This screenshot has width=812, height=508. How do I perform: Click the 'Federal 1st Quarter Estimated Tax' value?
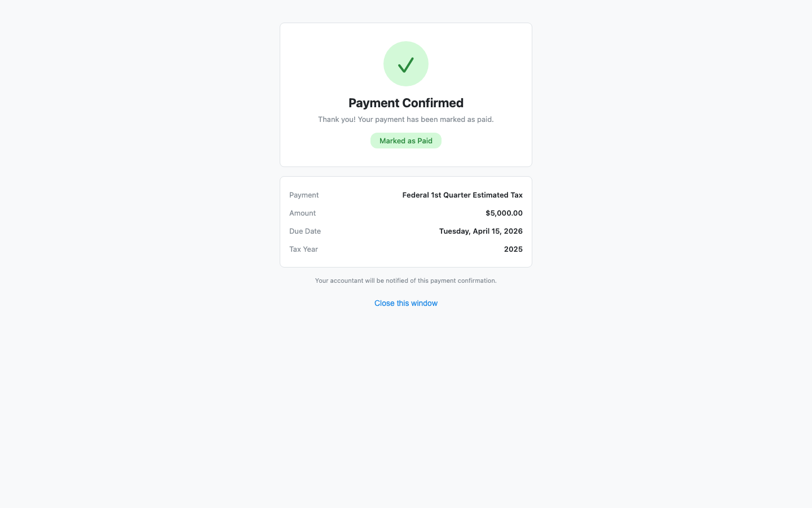coord(462,195)
